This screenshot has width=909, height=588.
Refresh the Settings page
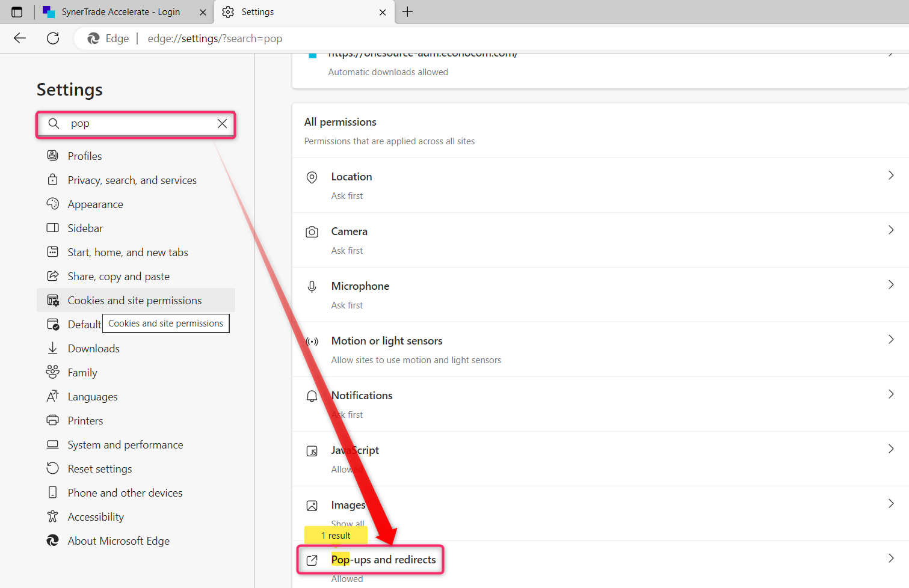tap(53, 38)
